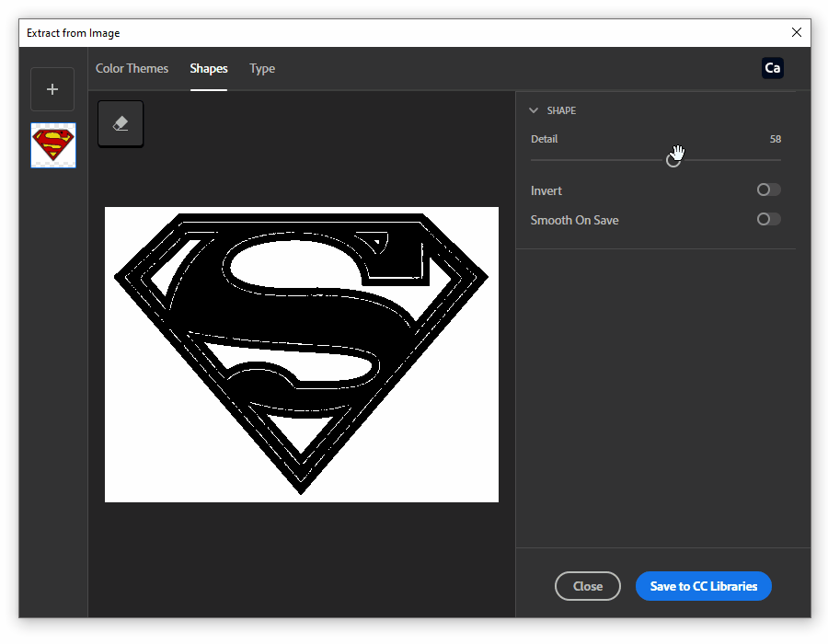Select the Superman logo thumbnail

tap(53, 145)
